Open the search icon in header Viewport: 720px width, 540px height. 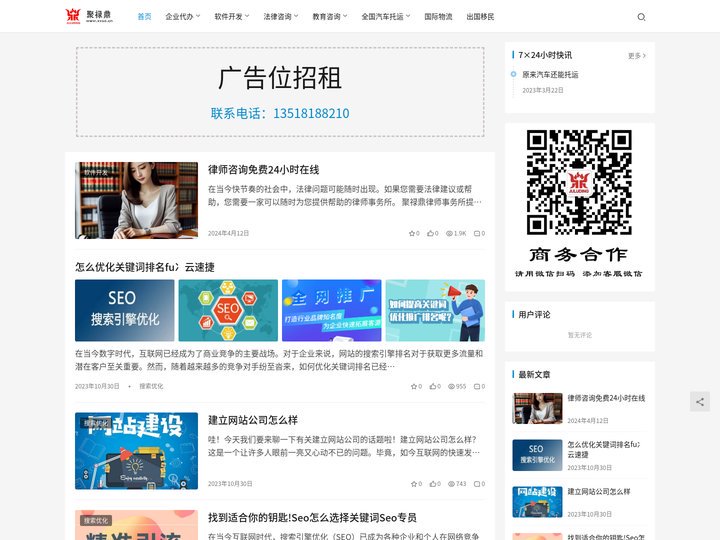pyautogui.click(x=641, y=17)
